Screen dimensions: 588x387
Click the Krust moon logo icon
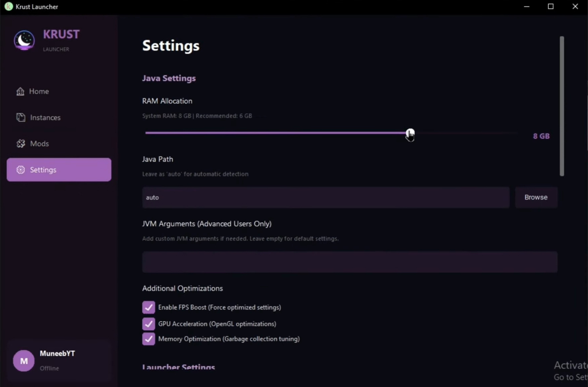click(24, 40)
